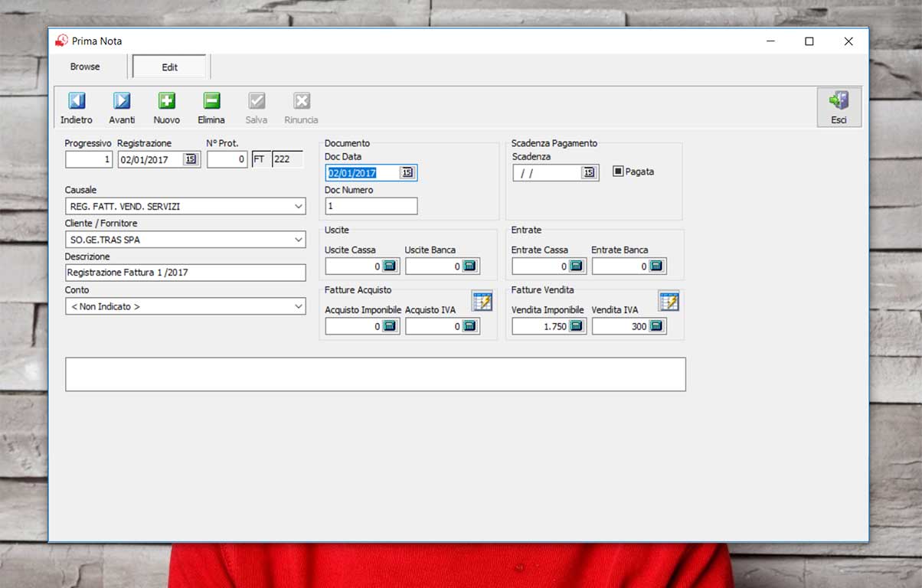Open calculator for Entrate Cassa
This screenshot has width=922, height=588.
click(577, 266)
